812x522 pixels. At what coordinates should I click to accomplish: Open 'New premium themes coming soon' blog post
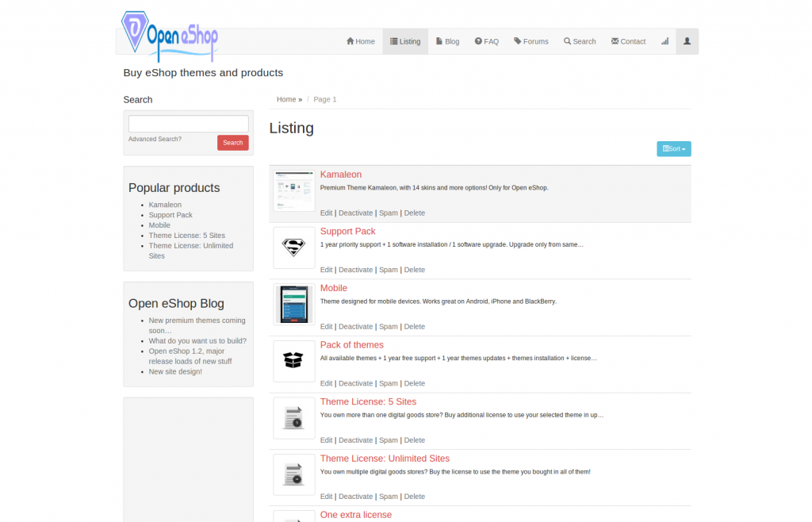tap(197, 326)
